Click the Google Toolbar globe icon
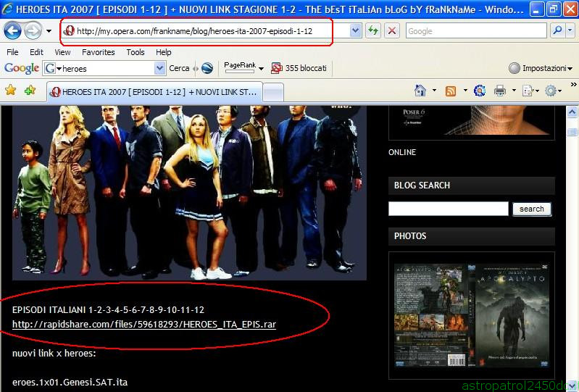Image resolution: width=579 pixels, height=392 pixels. pos(207,68)
